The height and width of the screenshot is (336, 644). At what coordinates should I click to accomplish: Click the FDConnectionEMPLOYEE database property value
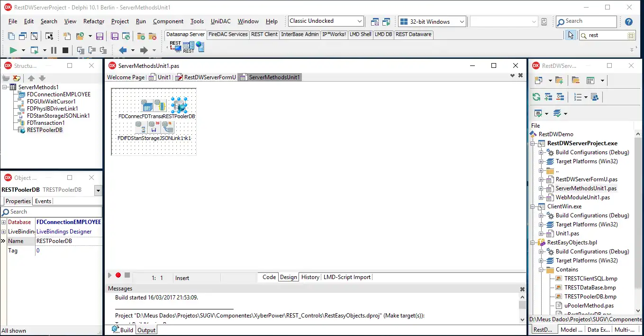[69, 222]
